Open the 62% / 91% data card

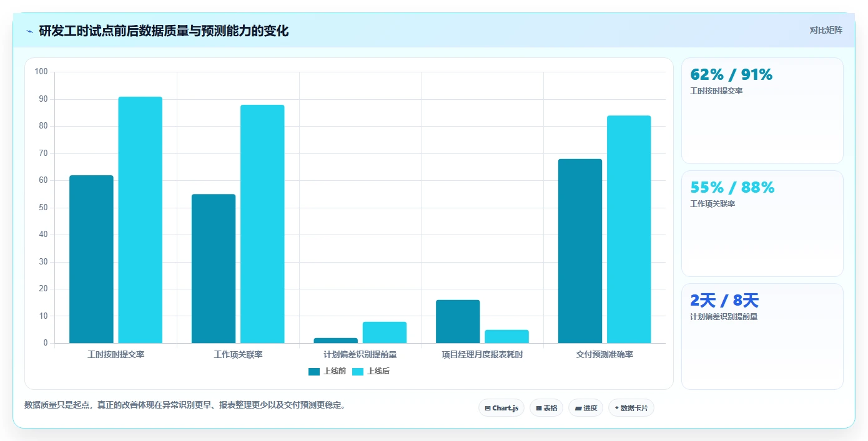762,111
